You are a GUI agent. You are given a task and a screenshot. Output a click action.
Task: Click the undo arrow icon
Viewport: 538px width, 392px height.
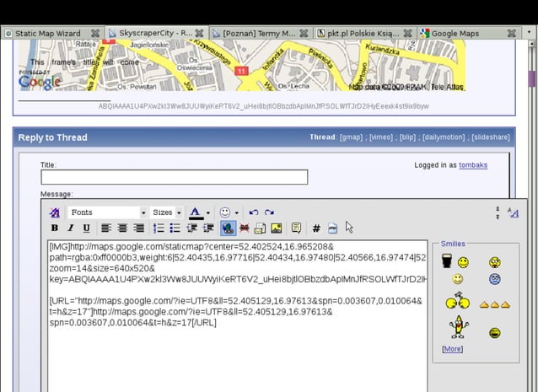[254, 212]
